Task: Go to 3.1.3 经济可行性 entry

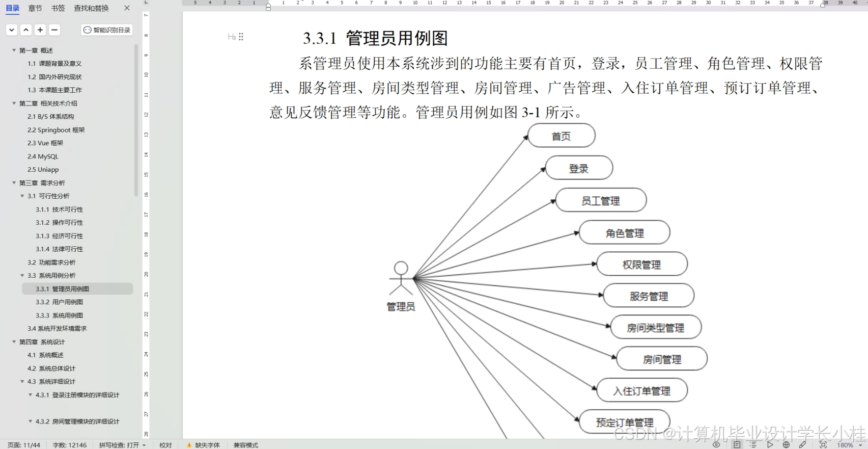Action: 59,236
